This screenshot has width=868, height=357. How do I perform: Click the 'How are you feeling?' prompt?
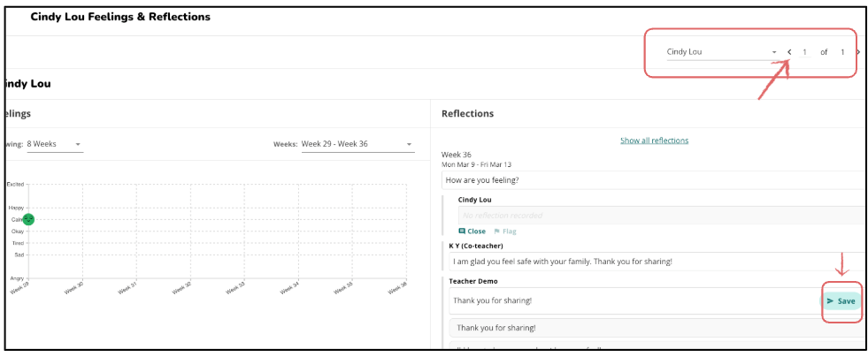click(655, 180)
